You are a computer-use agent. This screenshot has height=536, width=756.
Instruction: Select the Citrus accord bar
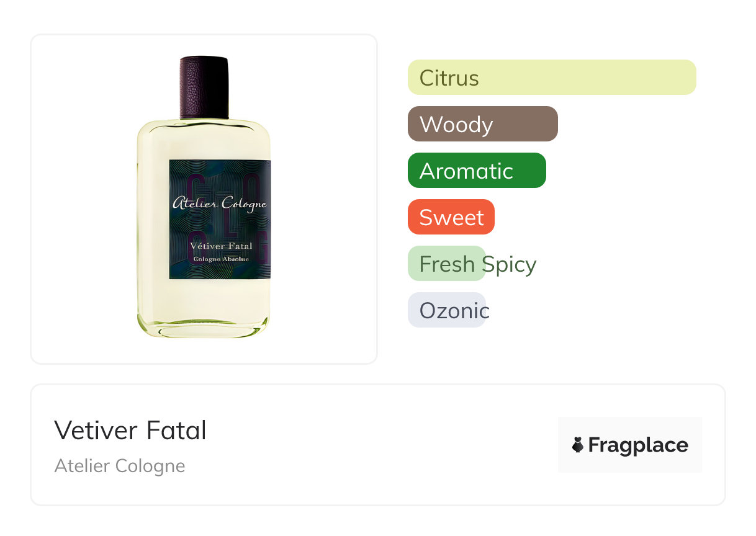tap(552, 78)
